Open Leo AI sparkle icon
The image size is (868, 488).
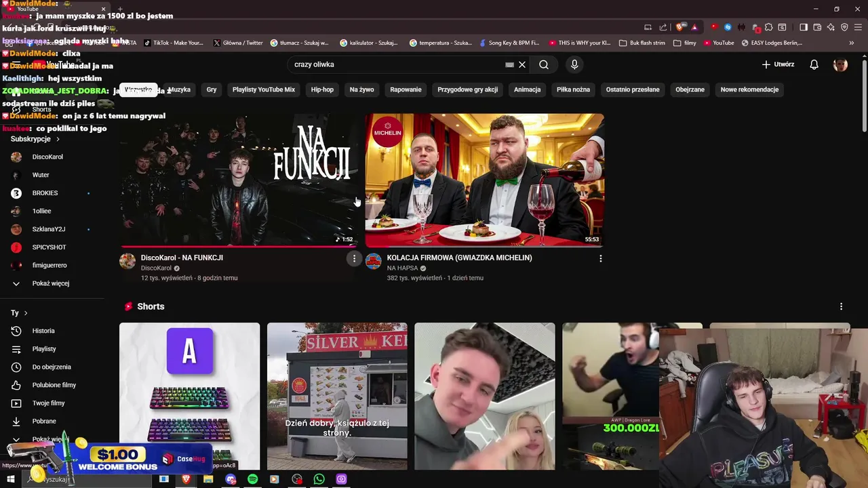(831, 27)
